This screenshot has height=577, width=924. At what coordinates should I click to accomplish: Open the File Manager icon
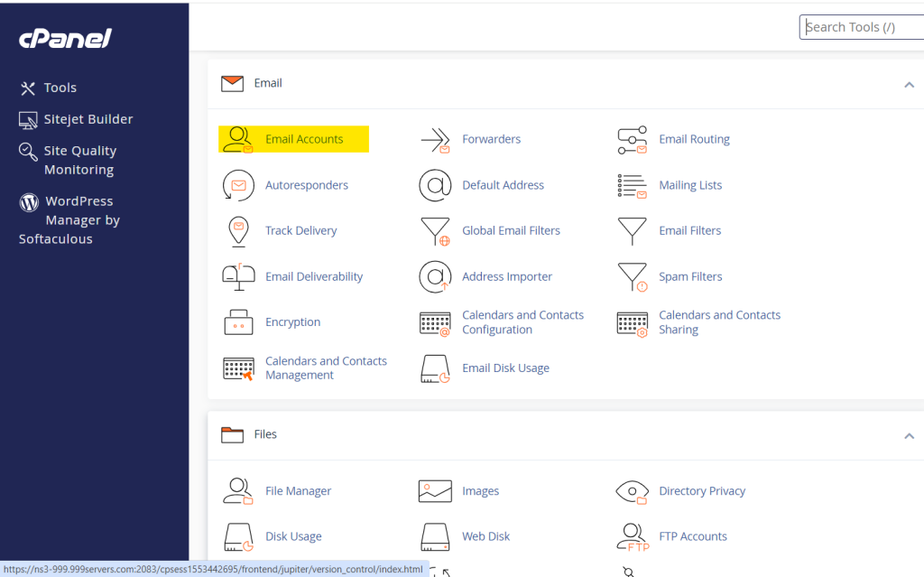[x=238, y=491]
